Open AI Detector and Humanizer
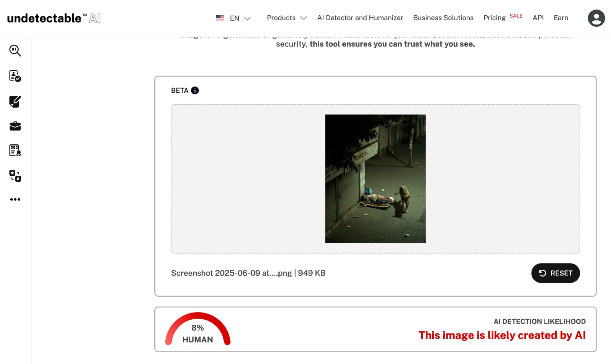This screenshot has width=611, height=364. point(360,18)
